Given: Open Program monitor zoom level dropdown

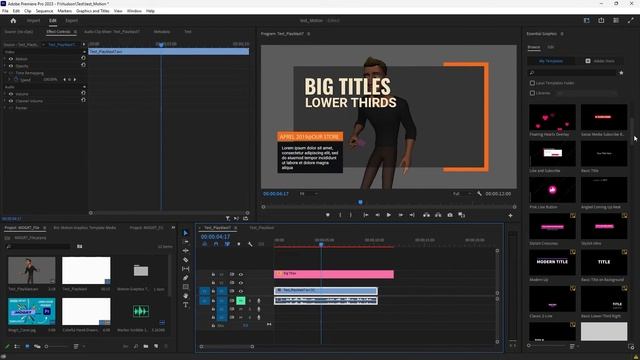Looking at the screenshot, I should (x=309, y=193).
